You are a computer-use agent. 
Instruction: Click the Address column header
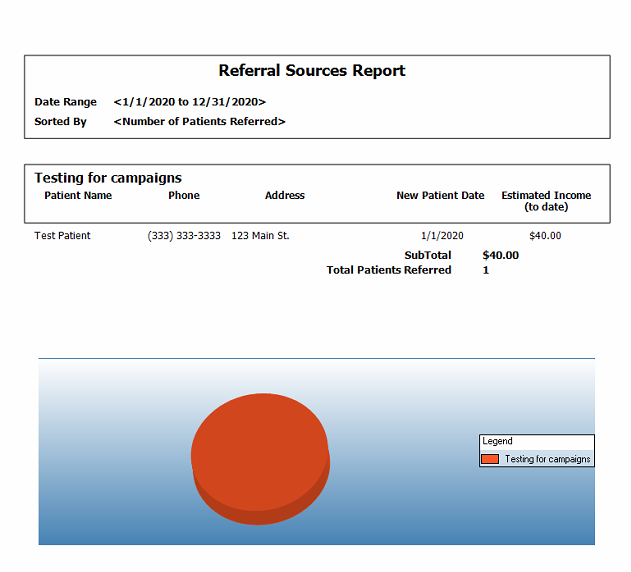point(285,196)
